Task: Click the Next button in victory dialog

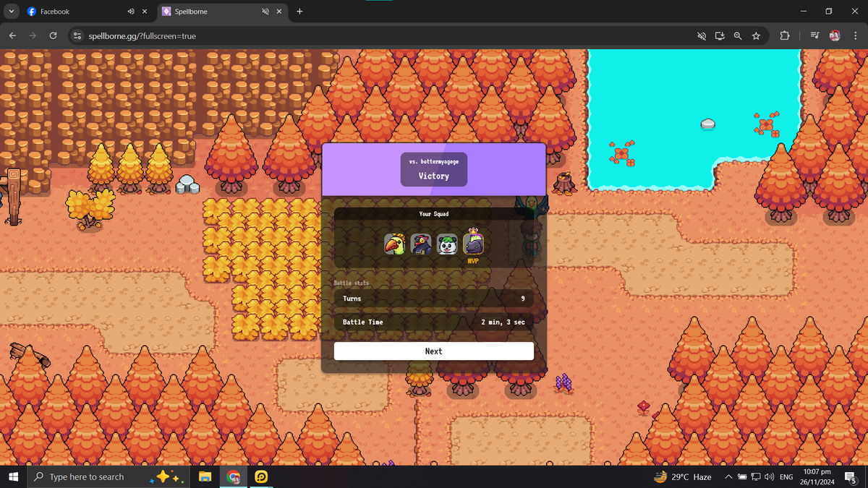Action: (x=434, y=351)
